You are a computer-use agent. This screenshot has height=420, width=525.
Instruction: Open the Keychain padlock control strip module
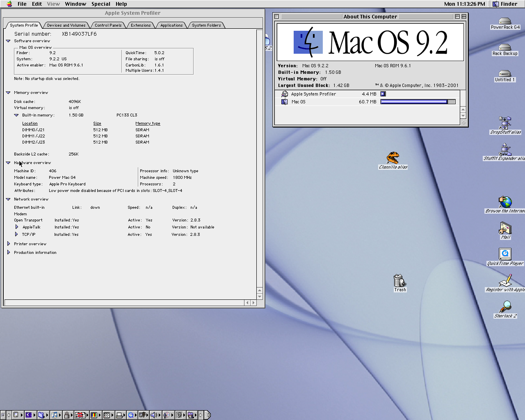[68, 415]
